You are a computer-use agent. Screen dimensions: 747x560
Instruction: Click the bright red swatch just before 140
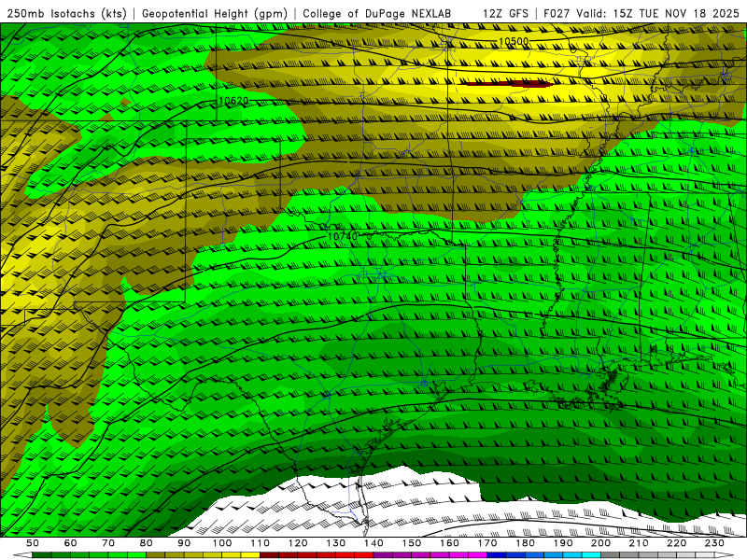click(x=364, y=555)
